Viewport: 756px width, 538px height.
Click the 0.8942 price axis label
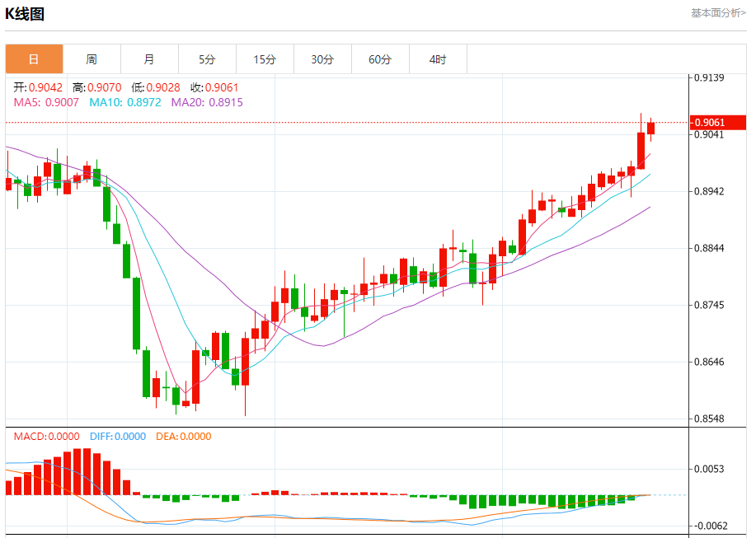tap(709, 191)
